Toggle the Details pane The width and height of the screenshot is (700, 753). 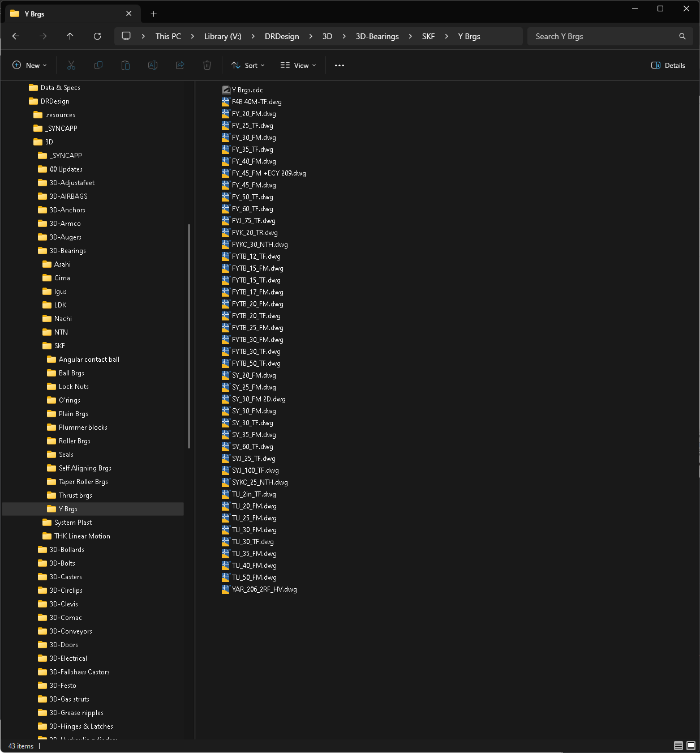click(668, 66)
